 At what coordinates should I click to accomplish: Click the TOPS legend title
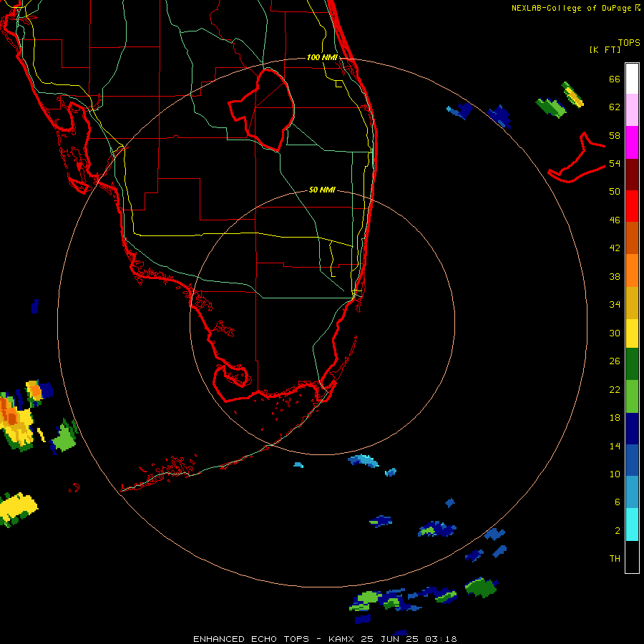click(x=629, y=42)
